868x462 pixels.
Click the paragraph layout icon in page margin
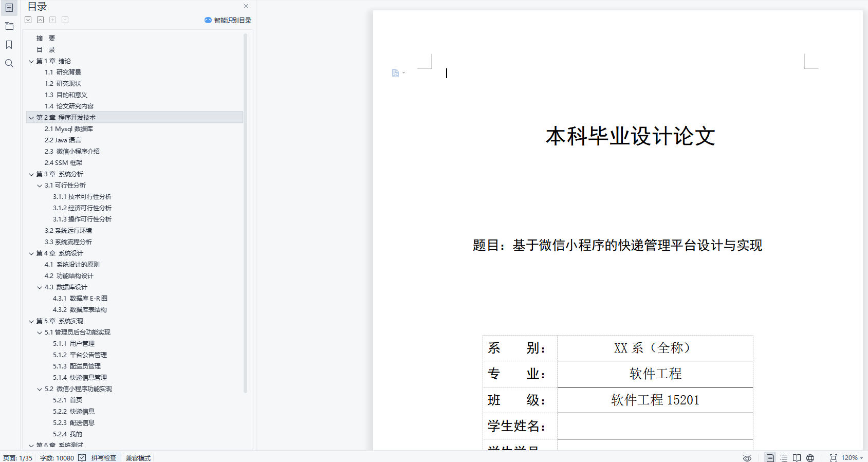(x=398, y=73)
